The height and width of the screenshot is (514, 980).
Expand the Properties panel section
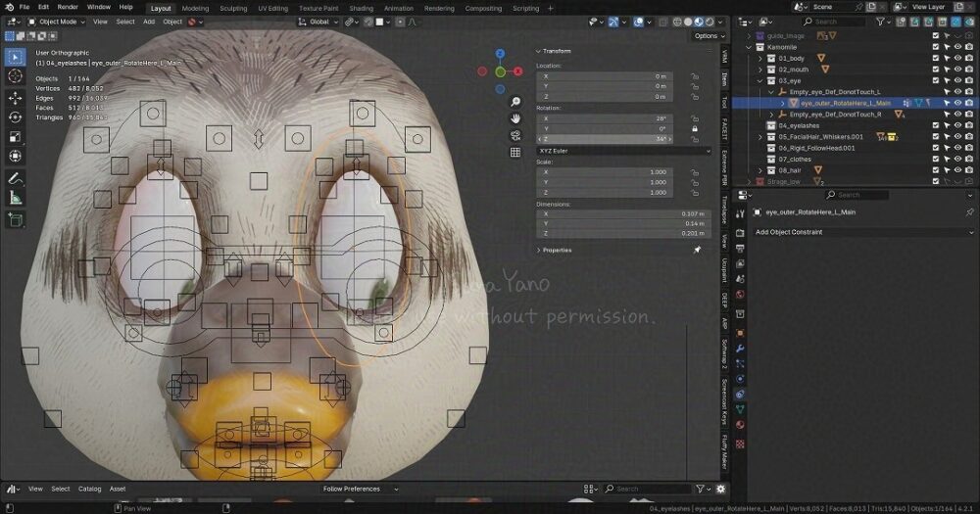556,250
